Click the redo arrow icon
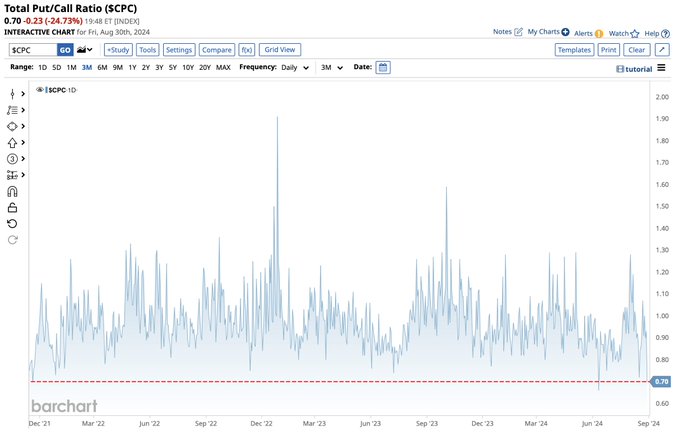The image size is (679, 435). pyautogui.click(x=12, y=240)
